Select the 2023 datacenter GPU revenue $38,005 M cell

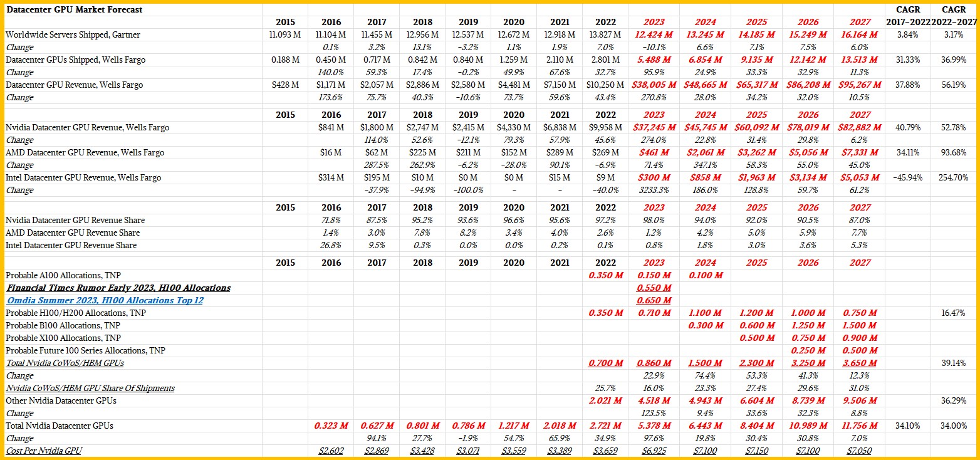[654, 85]
